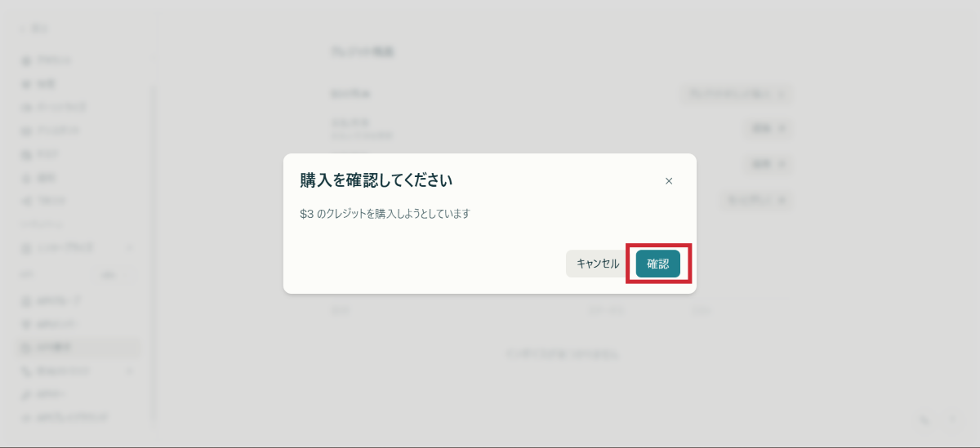
Task: Click the third blurred button on page's right side
Action: tap(768, 164)
